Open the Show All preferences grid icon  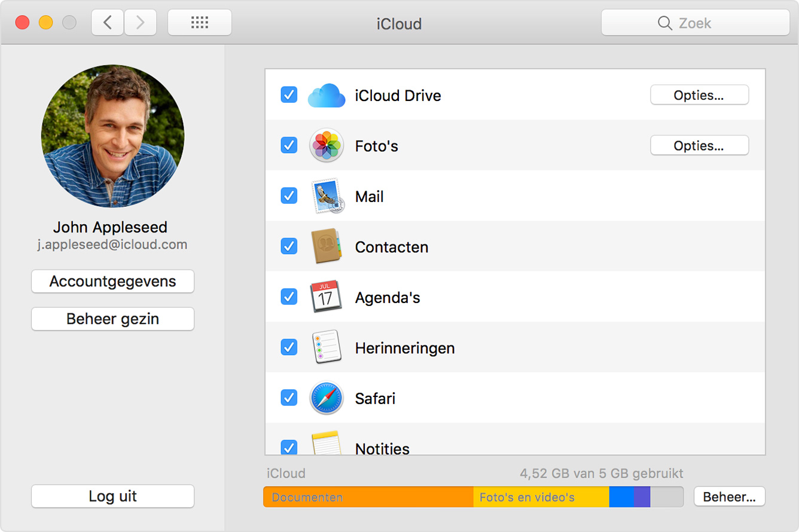[x=199, y=22]
